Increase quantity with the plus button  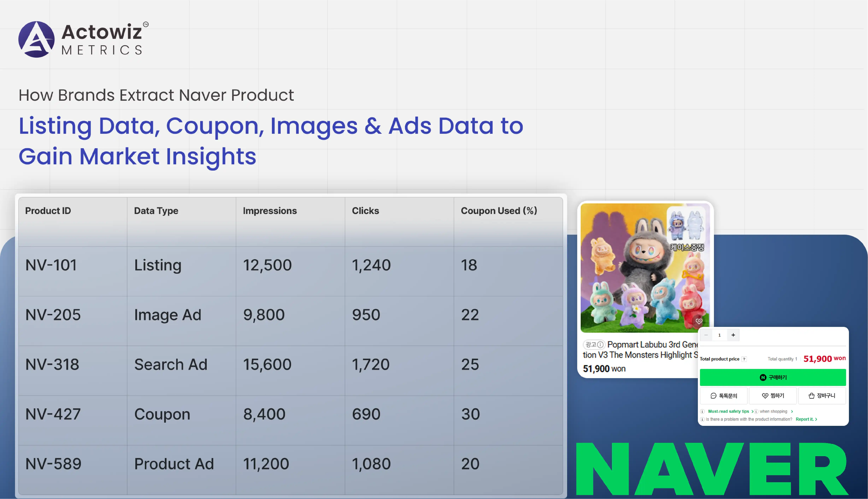(733, 335)
